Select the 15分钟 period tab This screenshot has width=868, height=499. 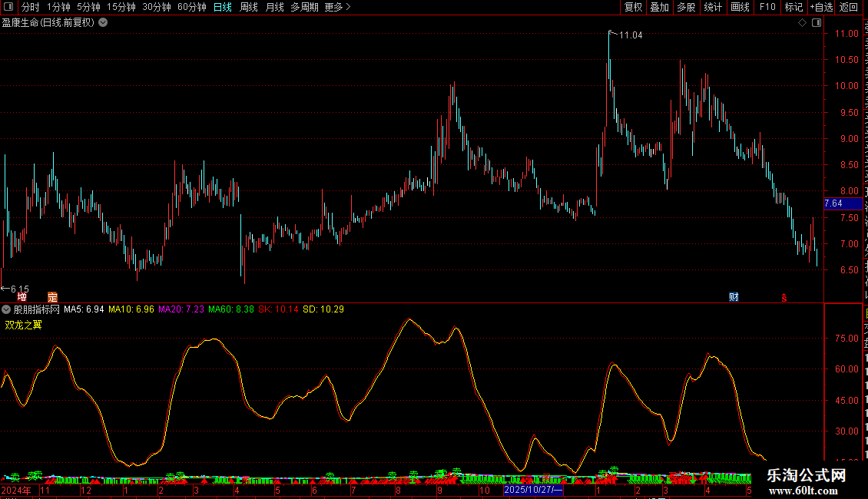click(x=121, y=7)
